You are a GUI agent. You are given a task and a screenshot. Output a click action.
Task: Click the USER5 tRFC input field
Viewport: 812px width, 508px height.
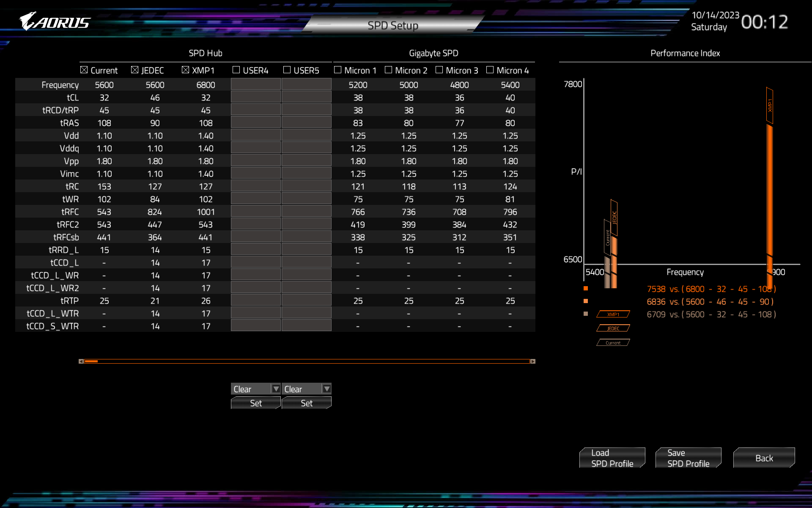pyautogui.click(x=307, y=211)
